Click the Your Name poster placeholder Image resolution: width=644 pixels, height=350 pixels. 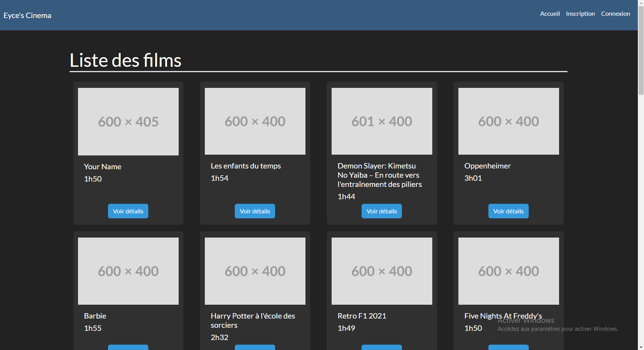[x=128, y=121]
